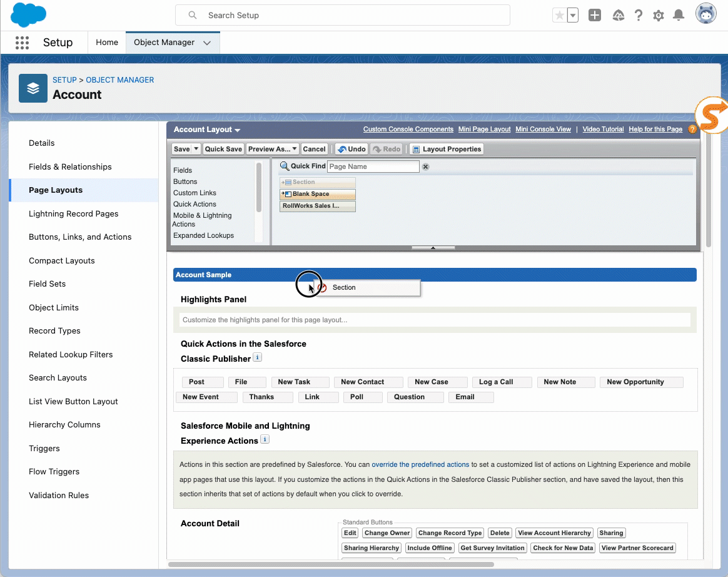
Task: Open the notifications bell
Action: click(679, 16)
